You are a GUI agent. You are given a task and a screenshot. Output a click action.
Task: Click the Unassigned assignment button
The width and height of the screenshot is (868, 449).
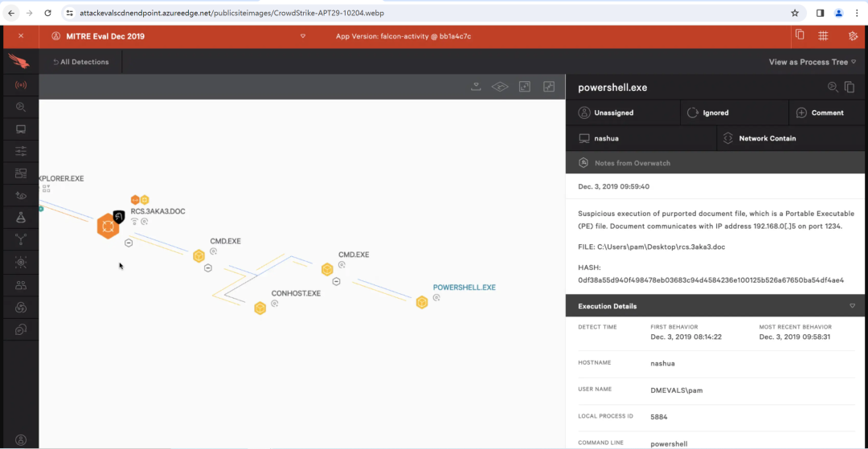tap(623, 112)
